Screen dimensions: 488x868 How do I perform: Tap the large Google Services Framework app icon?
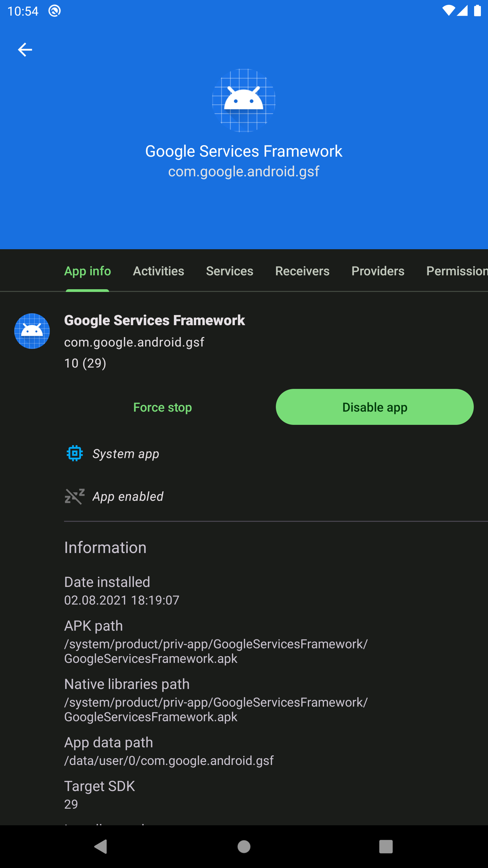click(x=244, y=100)
